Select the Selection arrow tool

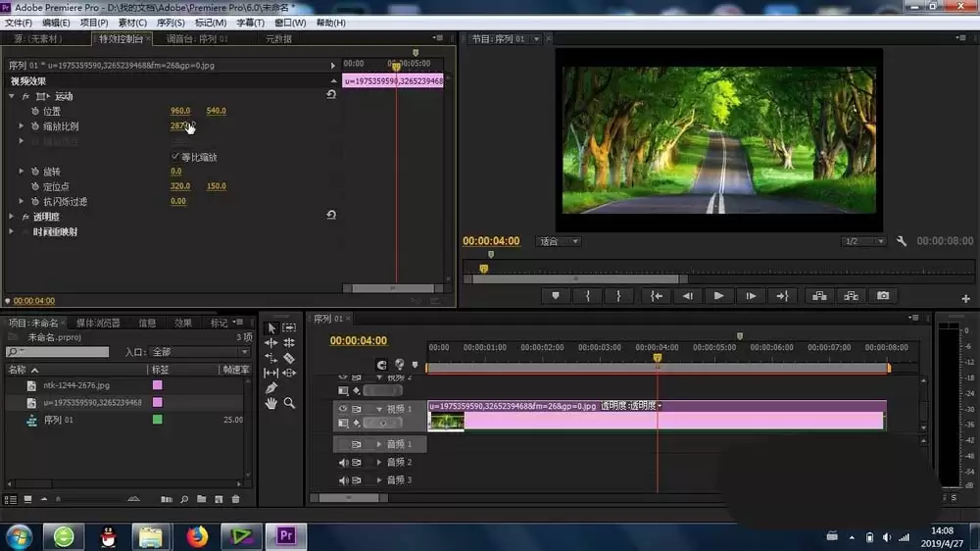click(271, 327)
